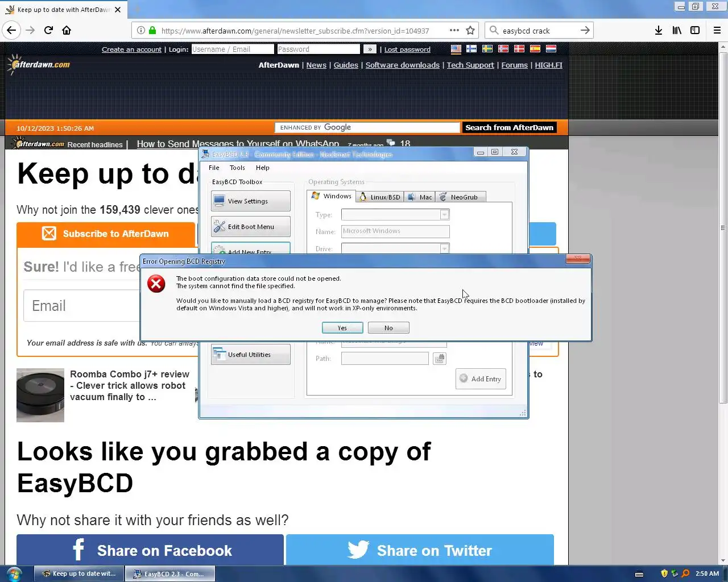
Task: Open the Help menu in EasyBCD
Action: pyautogui.click(x=262, y=168)
